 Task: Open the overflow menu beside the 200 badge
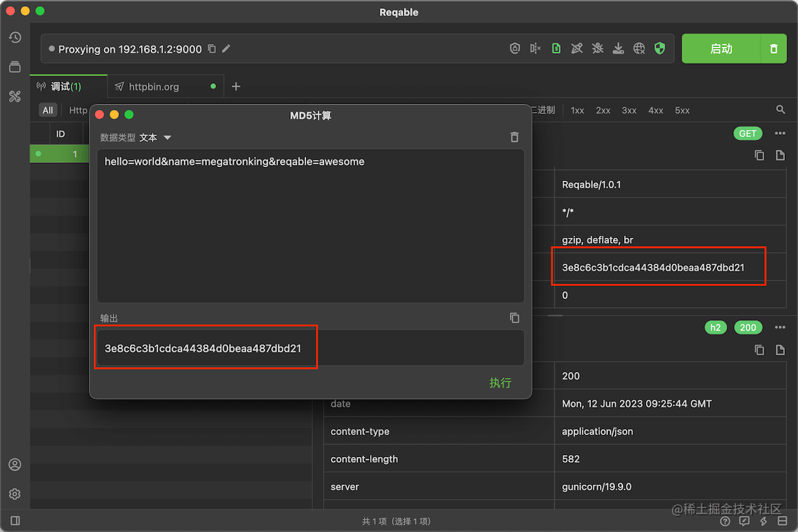click(x=779, y=327)
